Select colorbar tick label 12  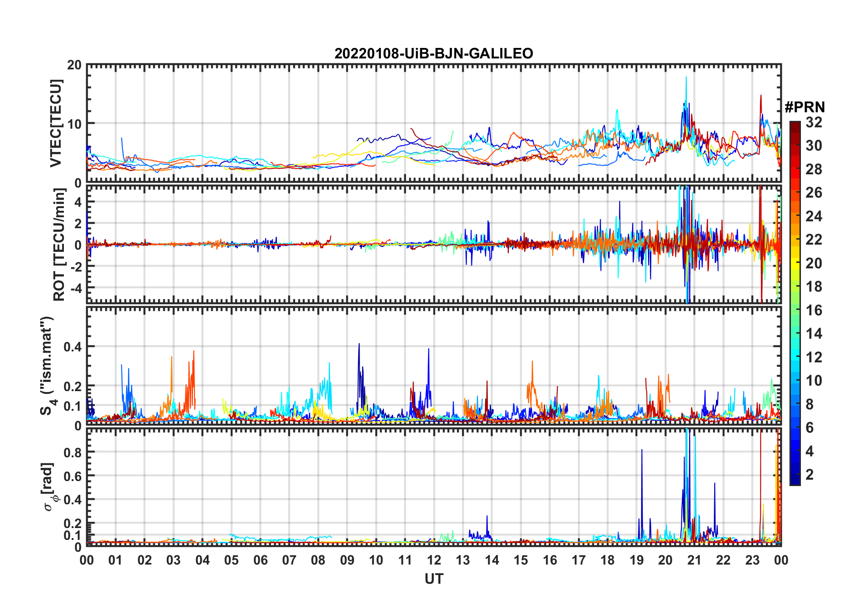(814, 357)
